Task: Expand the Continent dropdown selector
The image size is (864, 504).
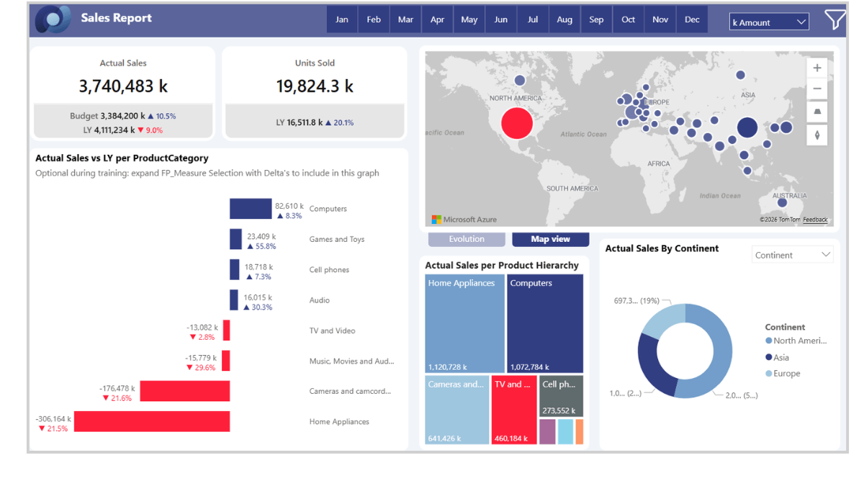Action: tap(792, 254)
